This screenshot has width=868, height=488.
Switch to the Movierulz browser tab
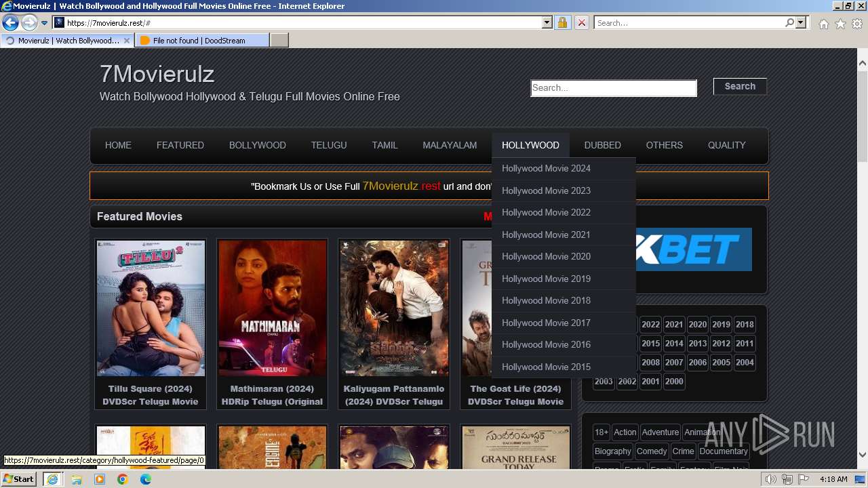(x=66, y=41)
